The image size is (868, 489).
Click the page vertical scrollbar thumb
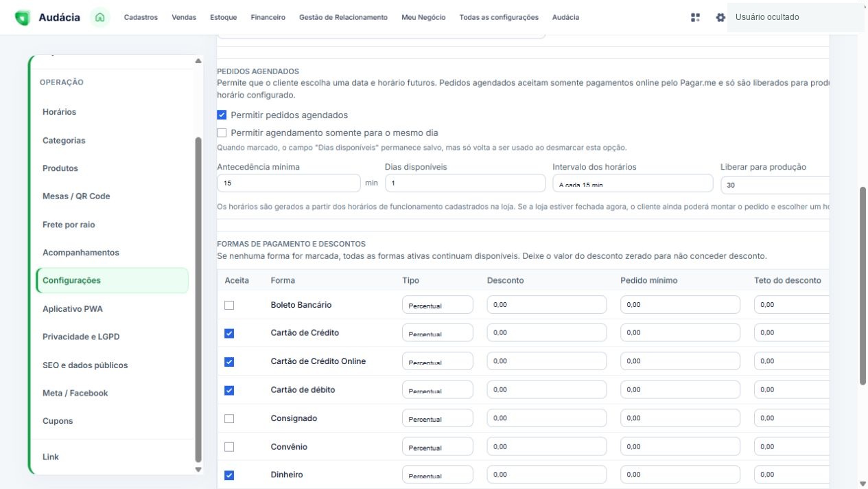pyautogui.click(x=863, y=286)
